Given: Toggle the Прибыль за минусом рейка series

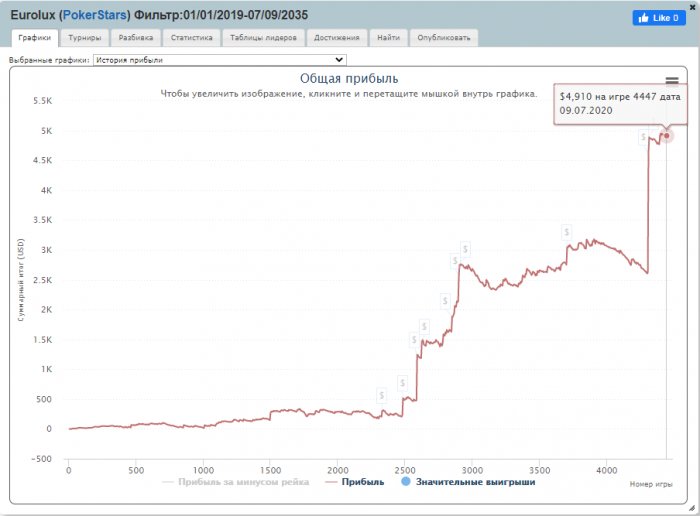Looking at the screenshot, I should (x=236, y=482).
